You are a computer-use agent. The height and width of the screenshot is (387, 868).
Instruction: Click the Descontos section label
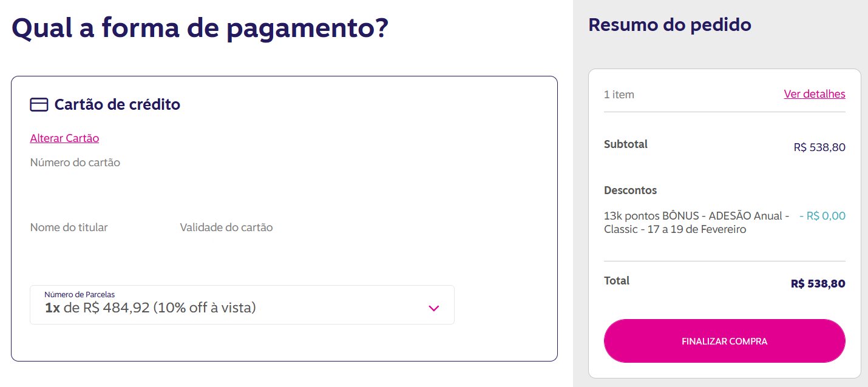pos(631,190)
